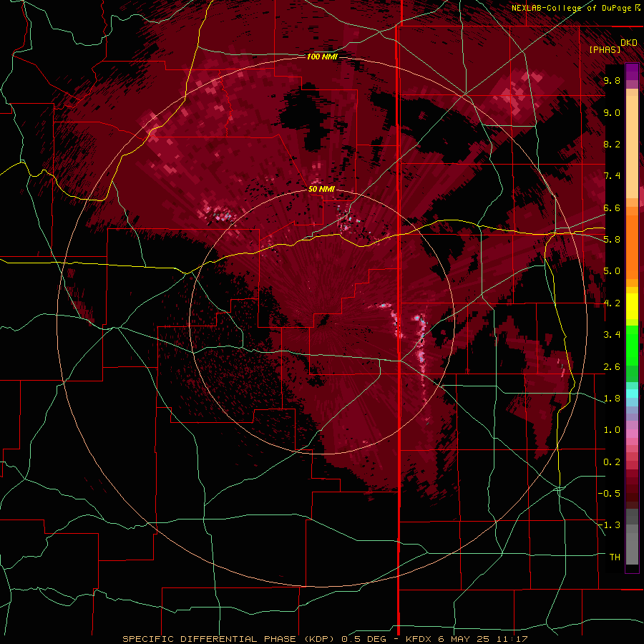Click the 4.2 scale value label
Viewport: 644px width, 644px height.
tap(612, 303)
